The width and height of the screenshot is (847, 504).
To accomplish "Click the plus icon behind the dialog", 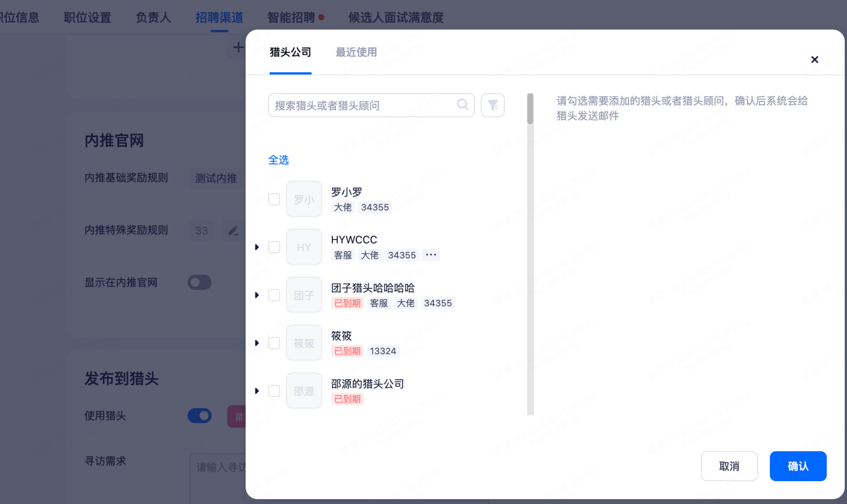I will tap(238, 48).
